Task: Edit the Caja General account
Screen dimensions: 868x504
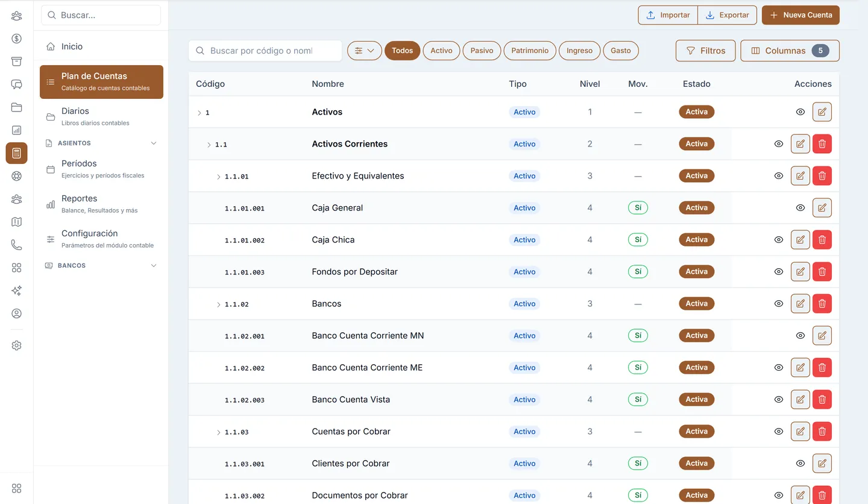Action: (822, 208)
